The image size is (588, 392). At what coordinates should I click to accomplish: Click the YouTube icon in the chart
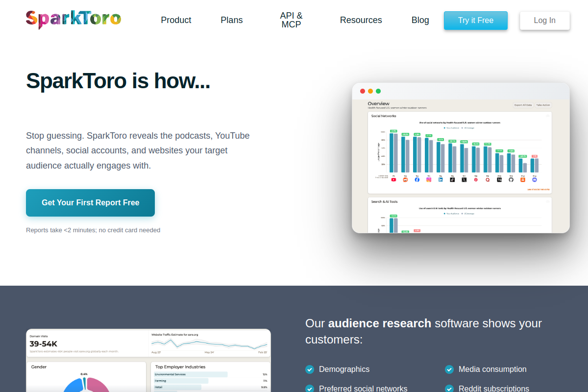click(x=393, y=180)
